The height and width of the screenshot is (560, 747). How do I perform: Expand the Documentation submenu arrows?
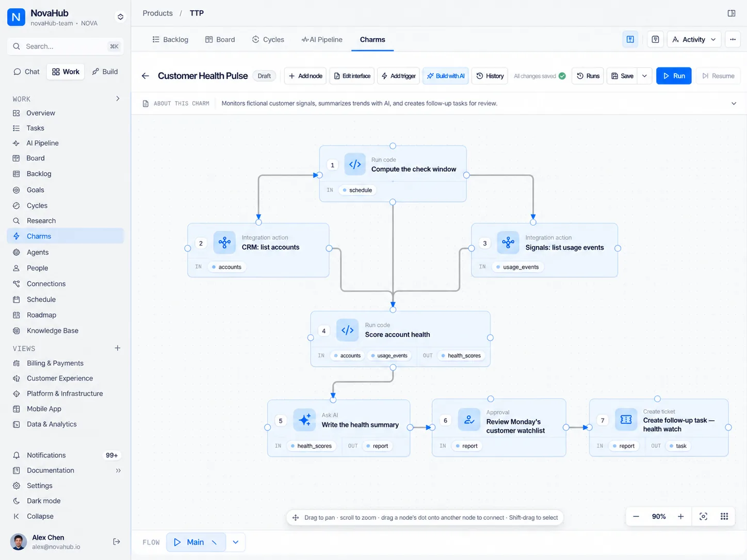coord(118,470)
